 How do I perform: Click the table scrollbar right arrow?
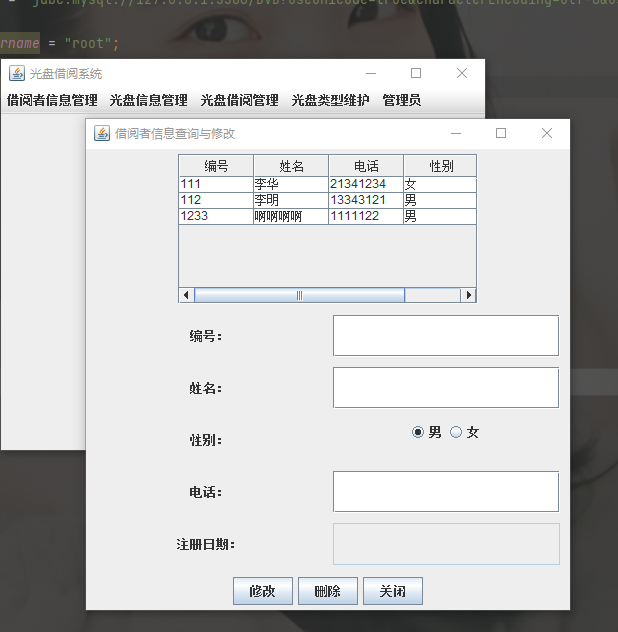coord(468,295)
